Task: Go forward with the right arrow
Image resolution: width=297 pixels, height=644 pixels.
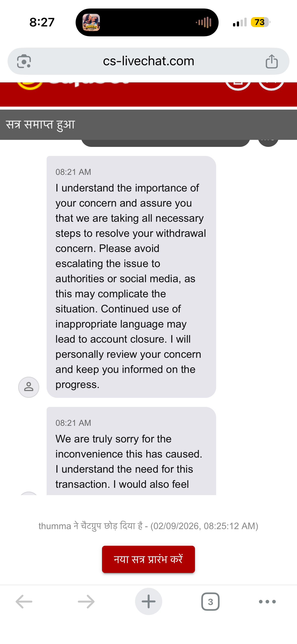Action: (x=86, y=601)
